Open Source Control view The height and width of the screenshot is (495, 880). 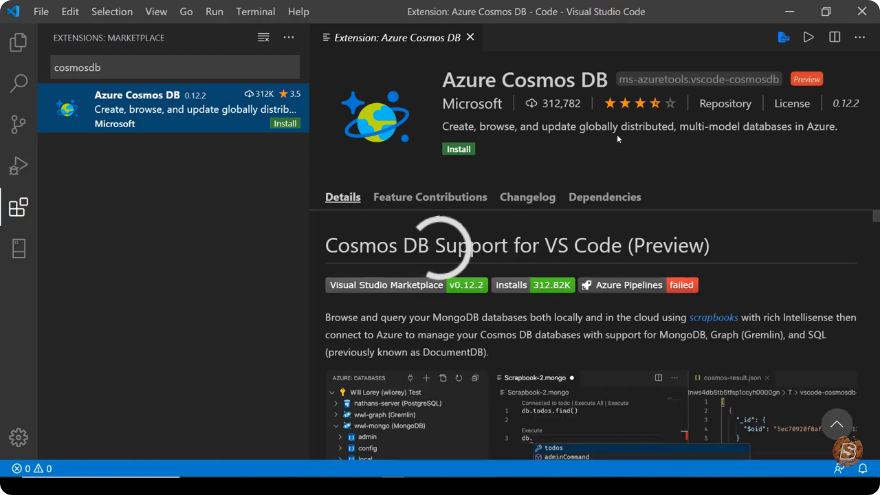coord(18,124)
